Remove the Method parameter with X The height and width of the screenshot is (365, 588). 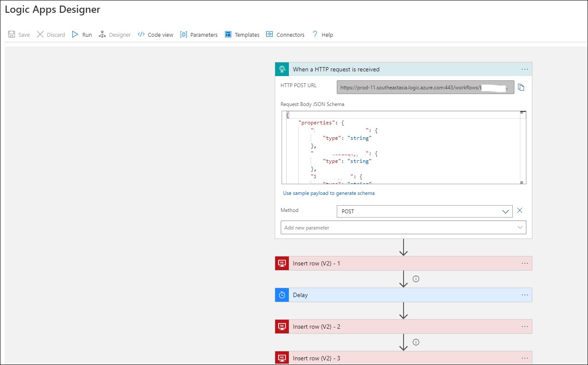coord(520,210)
